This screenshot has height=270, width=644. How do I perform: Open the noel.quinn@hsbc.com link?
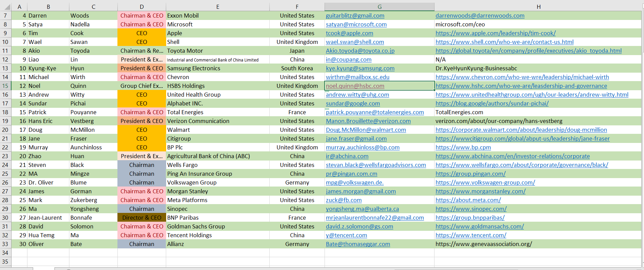click(355, 86)
